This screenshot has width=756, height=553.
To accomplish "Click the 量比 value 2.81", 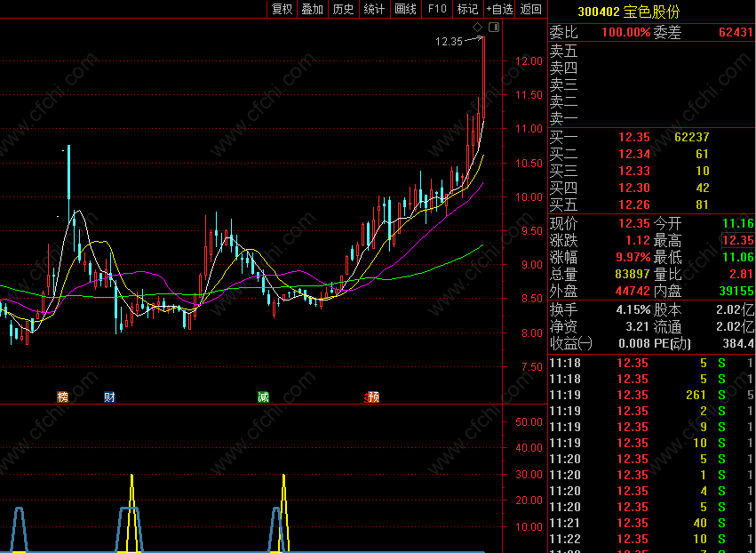I will pos(741,274).
